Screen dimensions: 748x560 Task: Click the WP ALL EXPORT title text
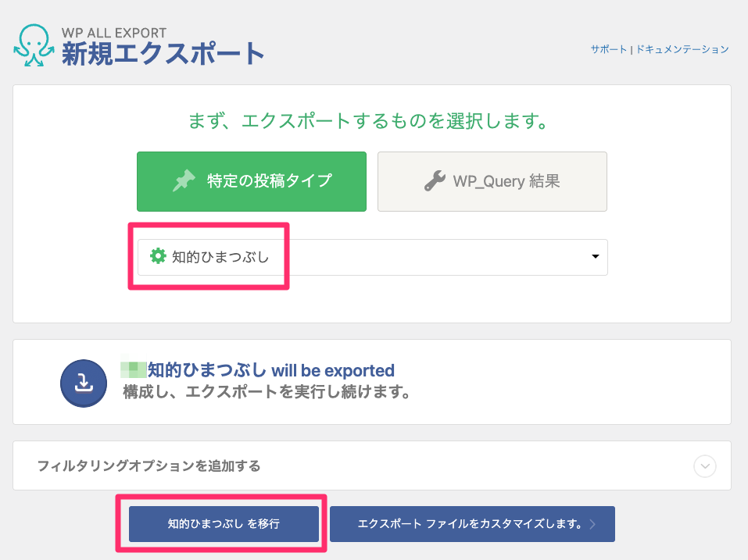coord(114,33)
